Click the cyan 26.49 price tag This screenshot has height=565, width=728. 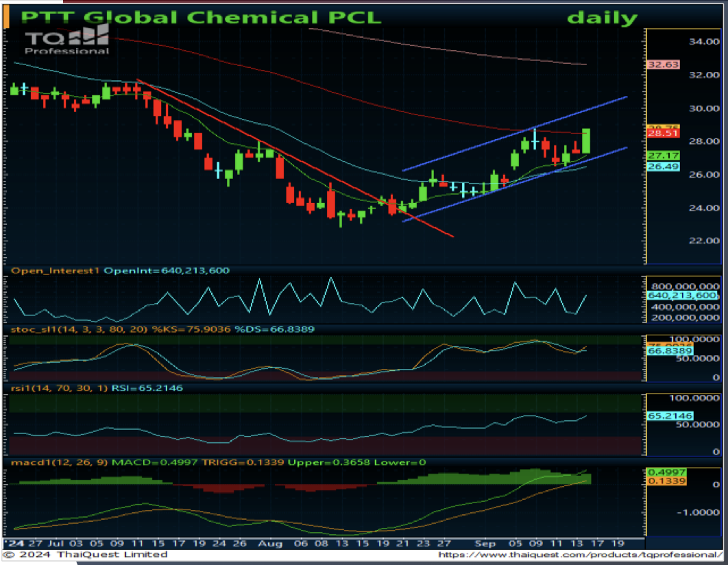click(x=663, y=167)
